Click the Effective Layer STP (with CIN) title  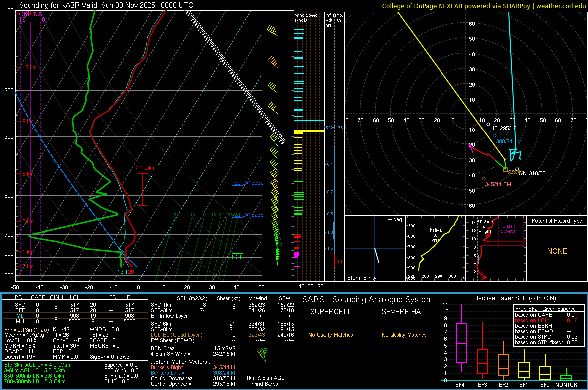coord(513,298)
